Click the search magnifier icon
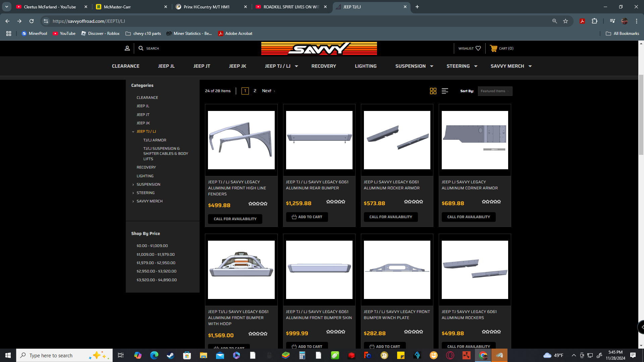The image size is (644, 362). coord(141,48)
